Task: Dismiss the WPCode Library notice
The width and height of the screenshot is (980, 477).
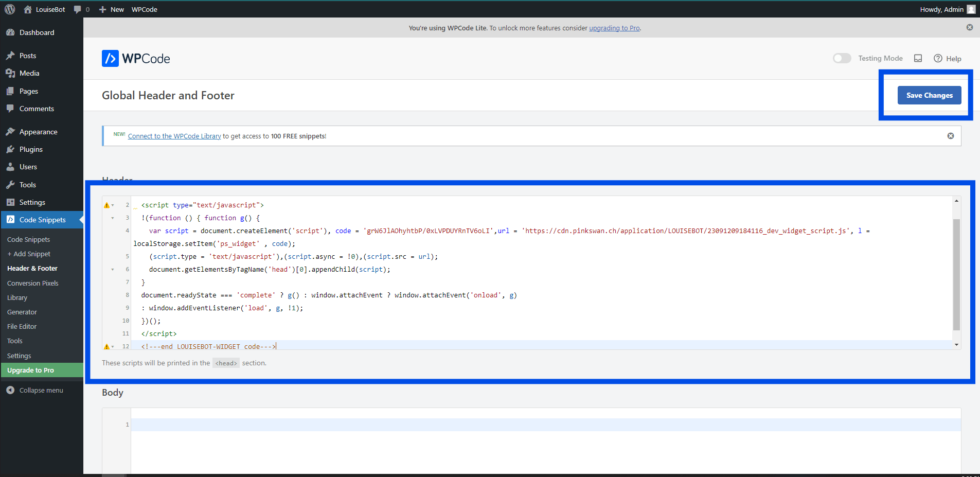Action: [951, 136]
